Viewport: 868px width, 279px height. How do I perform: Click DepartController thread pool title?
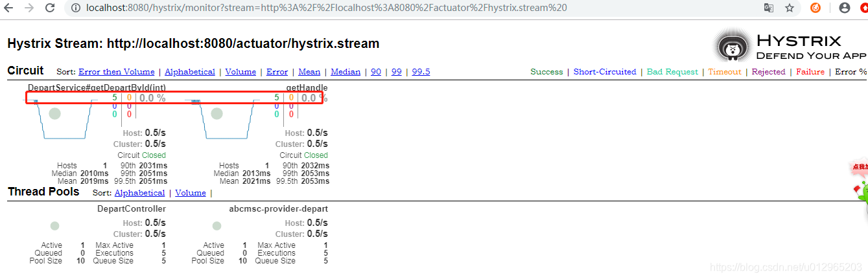coord(132,209)
